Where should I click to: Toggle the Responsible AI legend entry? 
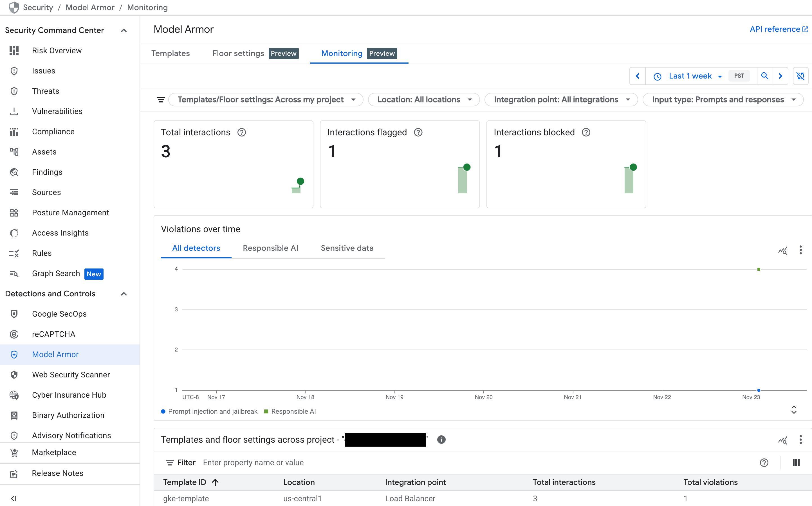click(293, 411)
